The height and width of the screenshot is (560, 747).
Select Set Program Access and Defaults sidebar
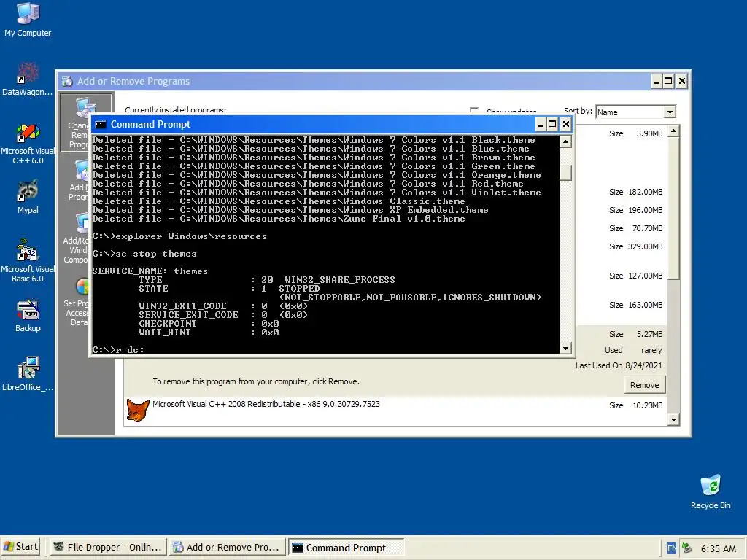click(x=76, y=302)
